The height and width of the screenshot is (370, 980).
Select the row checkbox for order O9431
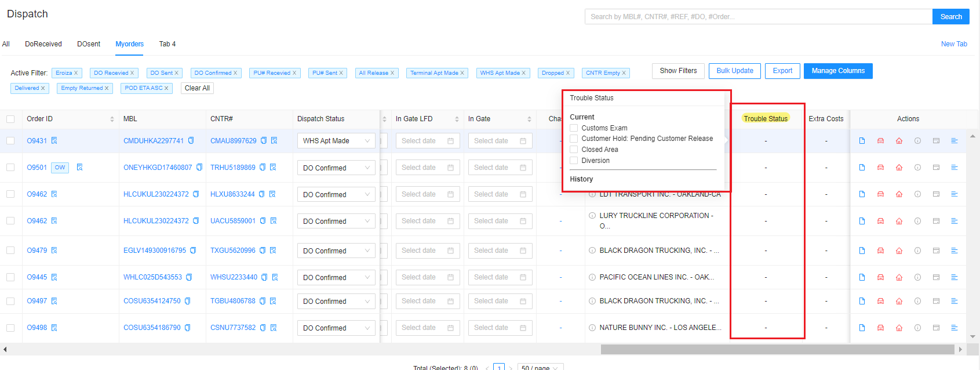[x=10, y=141]
